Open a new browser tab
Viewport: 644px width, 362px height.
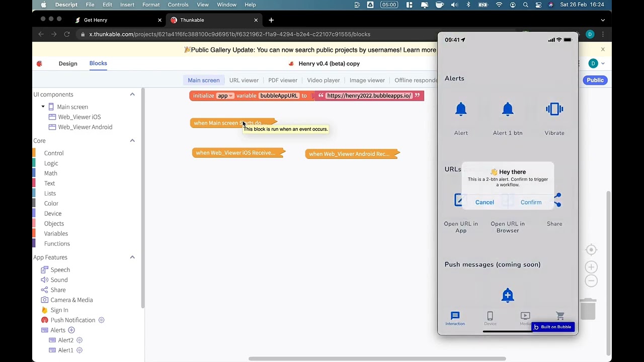(271, 20)
